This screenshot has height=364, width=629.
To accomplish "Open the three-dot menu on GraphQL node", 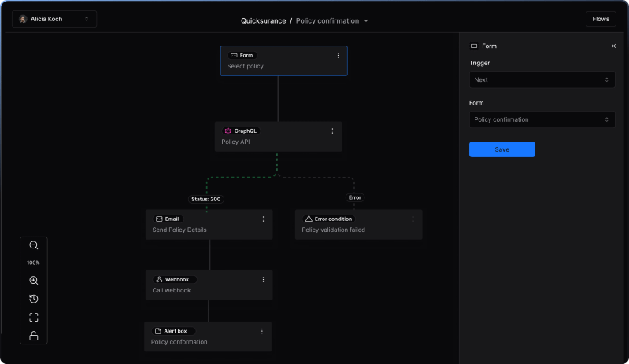I will (x=332, y=131).
